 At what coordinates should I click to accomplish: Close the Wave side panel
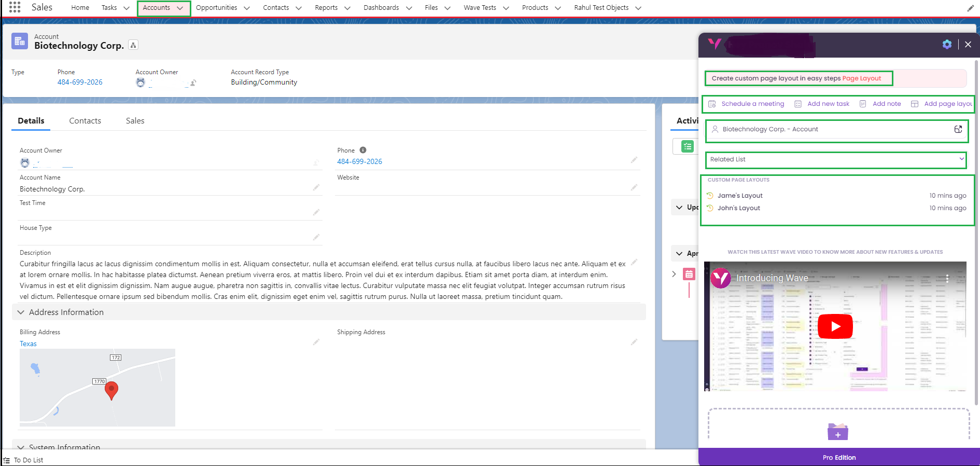coord(968,45)
